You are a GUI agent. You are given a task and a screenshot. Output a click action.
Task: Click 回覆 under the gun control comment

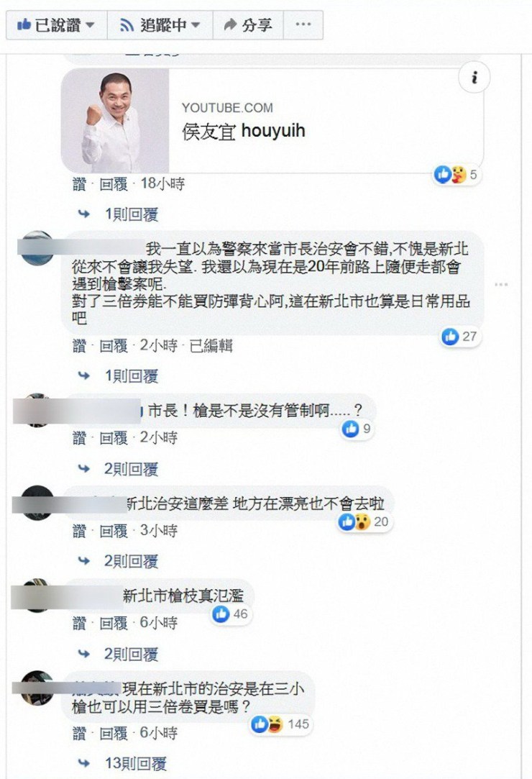coord(114,437)
